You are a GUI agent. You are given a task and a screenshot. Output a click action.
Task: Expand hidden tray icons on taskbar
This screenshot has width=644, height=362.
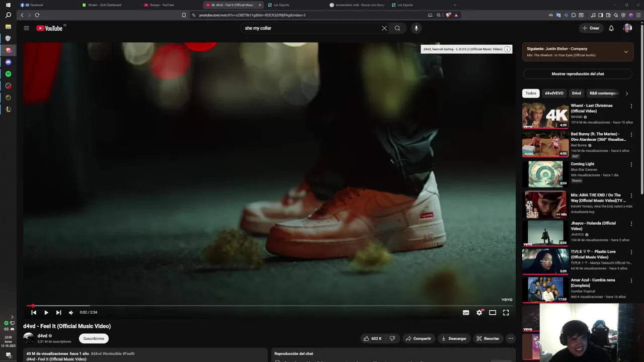(12, 317)
